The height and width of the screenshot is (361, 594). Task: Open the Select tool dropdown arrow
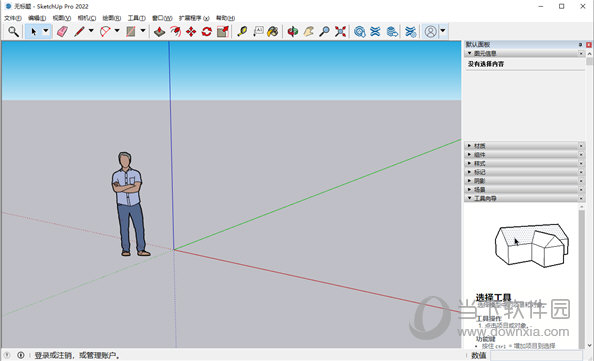pos(46,31)
